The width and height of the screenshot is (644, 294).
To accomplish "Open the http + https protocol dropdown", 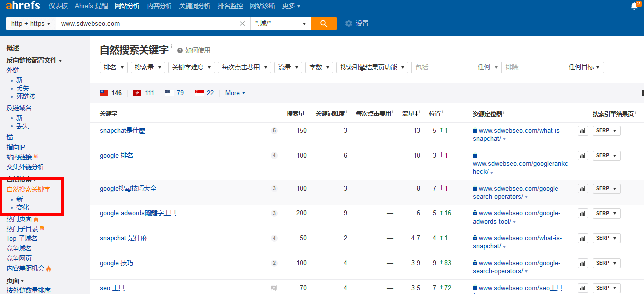I will [31, 23].
